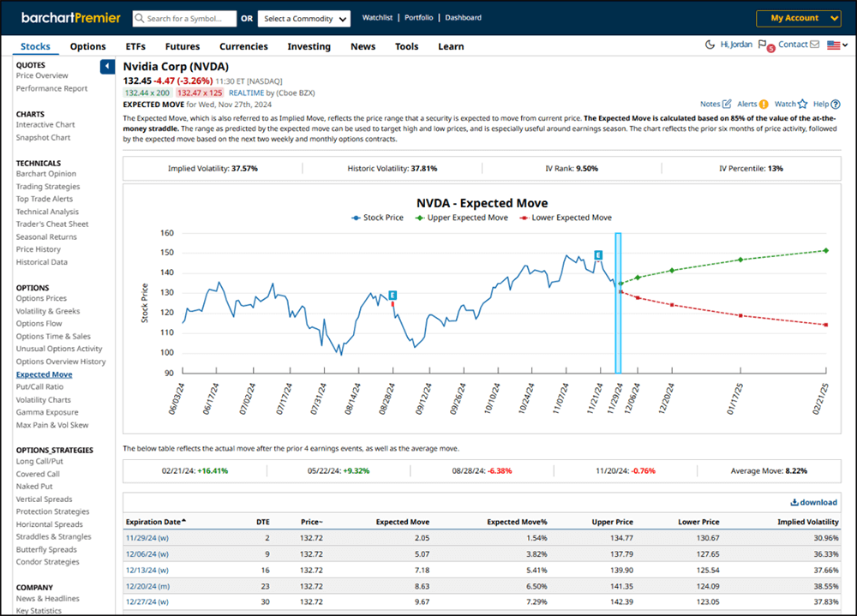This screenshot has height=616, width=857.
Task: Go to Dashboard in the header
Action: click(x=464, y=17)
